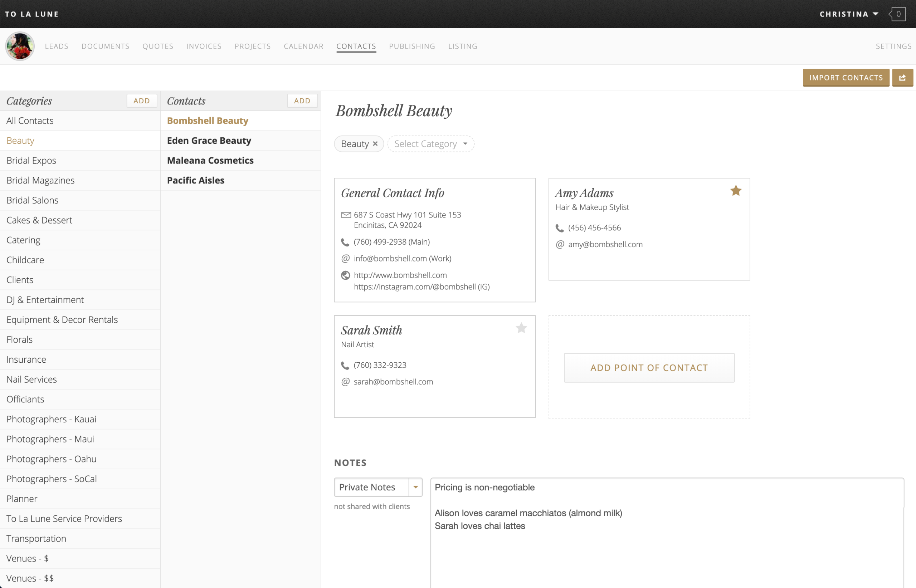Image resolution: width=916 pixels, height=588 pixels.
Task: Open Settings in the navigation bar
Action: (893, 46)
